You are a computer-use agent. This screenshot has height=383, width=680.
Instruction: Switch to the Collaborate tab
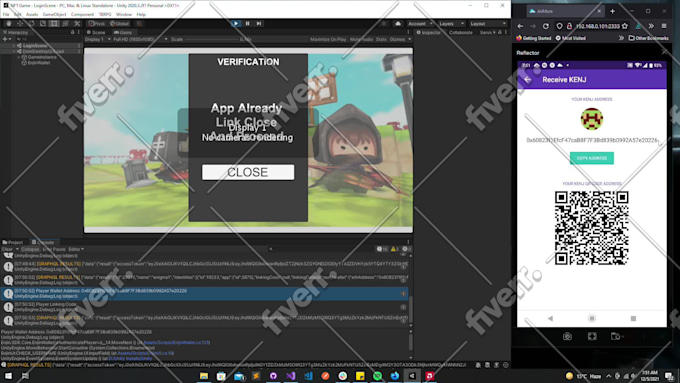[x=461, y=32]
